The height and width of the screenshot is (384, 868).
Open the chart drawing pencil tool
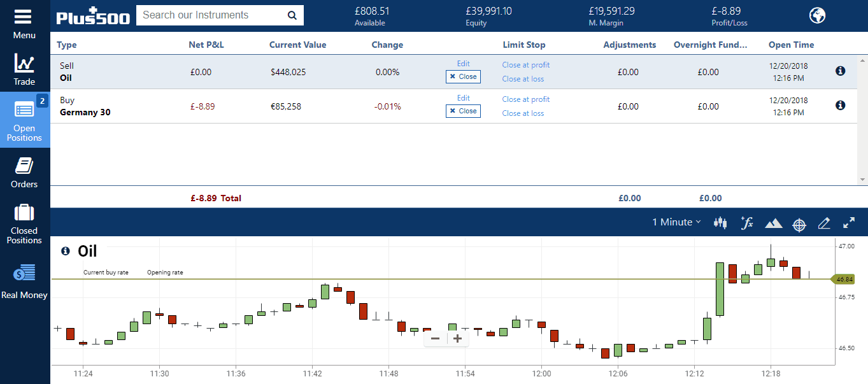(823, 223)
